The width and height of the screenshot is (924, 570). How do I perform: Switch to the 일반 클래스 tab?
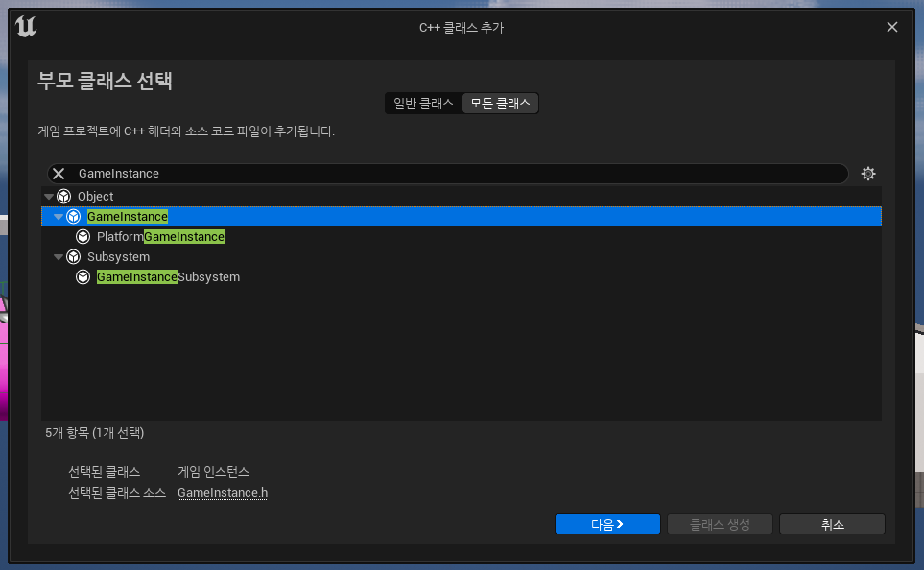(424, 103)
